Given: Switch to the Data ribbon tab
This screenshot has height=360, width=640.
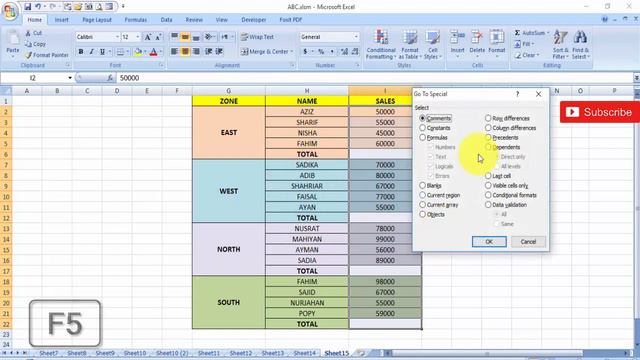Looking at the screenshot, I should (x=166, y=20).
